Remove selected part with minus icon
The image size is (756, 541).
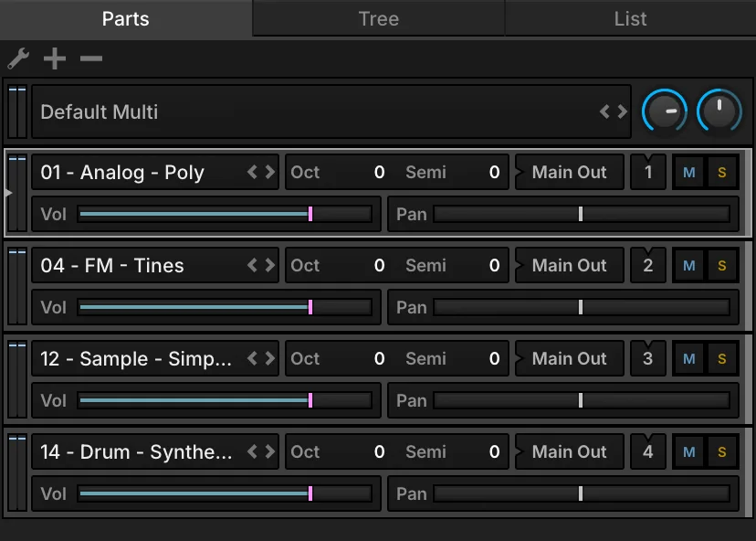coord(91,58)
